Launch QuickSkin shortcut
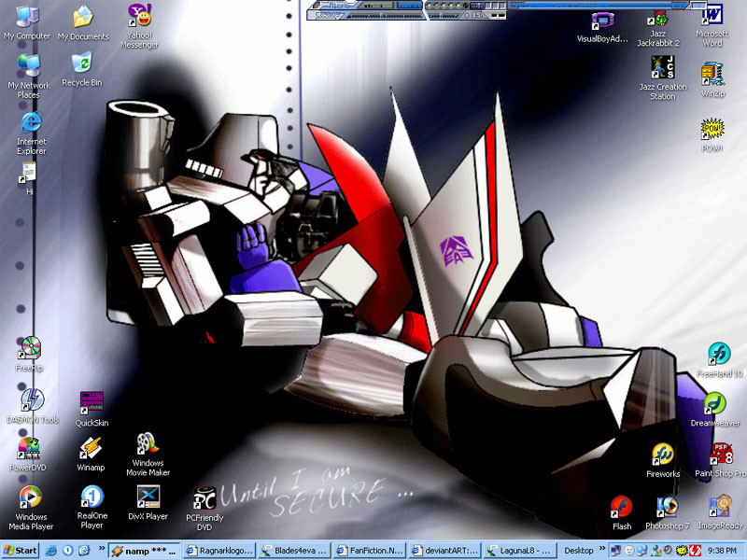This screenshot has width=747, height=560. pyautogui.click(x=92, y=409)
